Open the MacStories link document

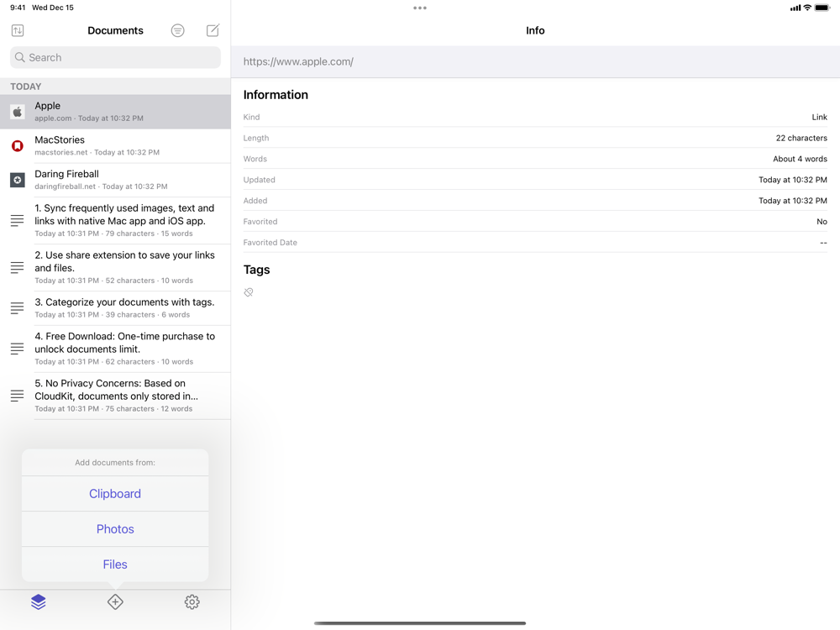click(x=115, y=145)
